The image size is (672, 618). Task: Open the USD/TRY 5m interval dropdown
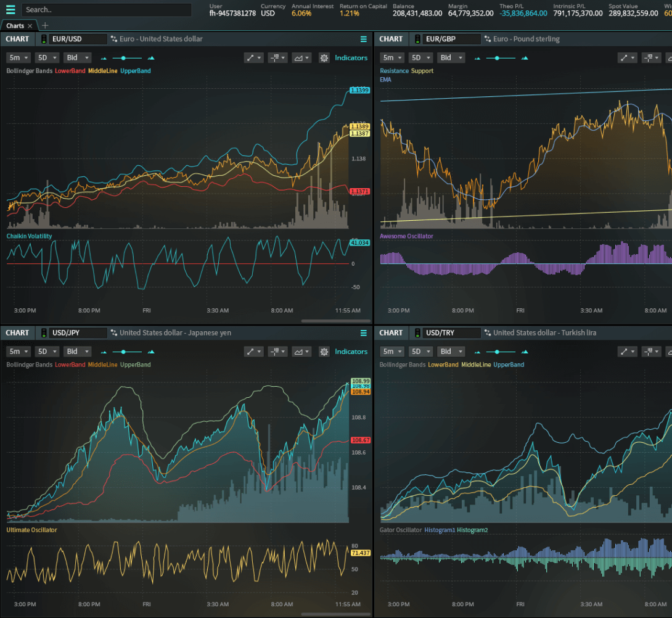pyautogui.click(x=392, y=351)
